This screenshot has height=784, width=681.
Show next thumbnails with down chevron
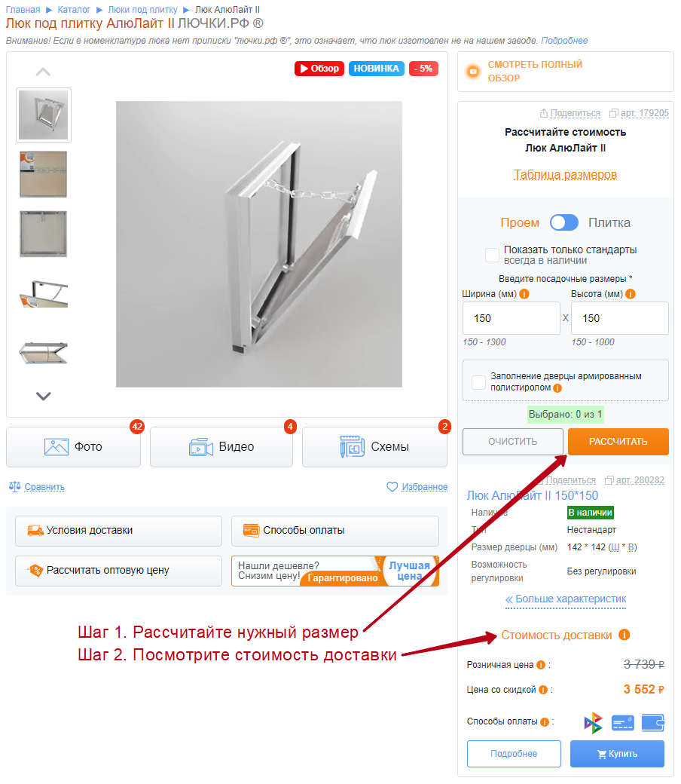(x=44, y=396)
